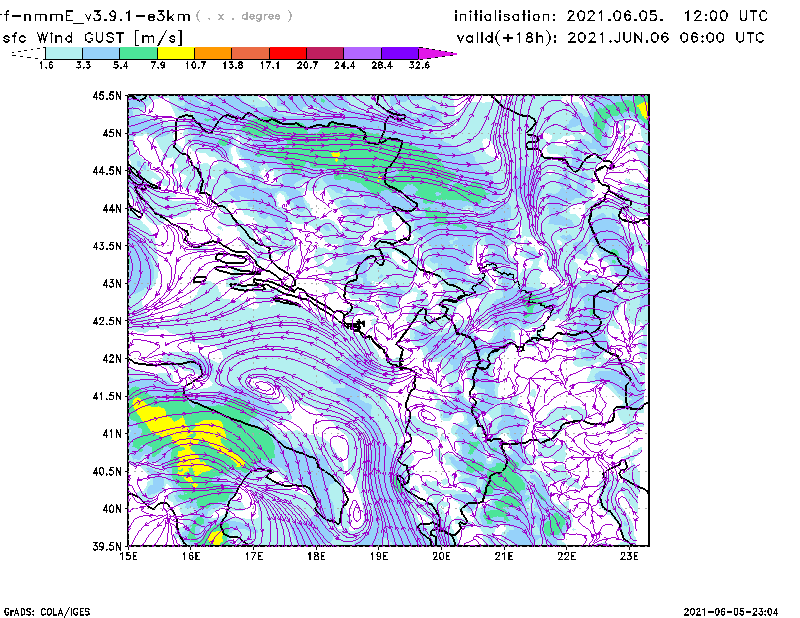Click the 24.4 legend value

click(344, 65)
